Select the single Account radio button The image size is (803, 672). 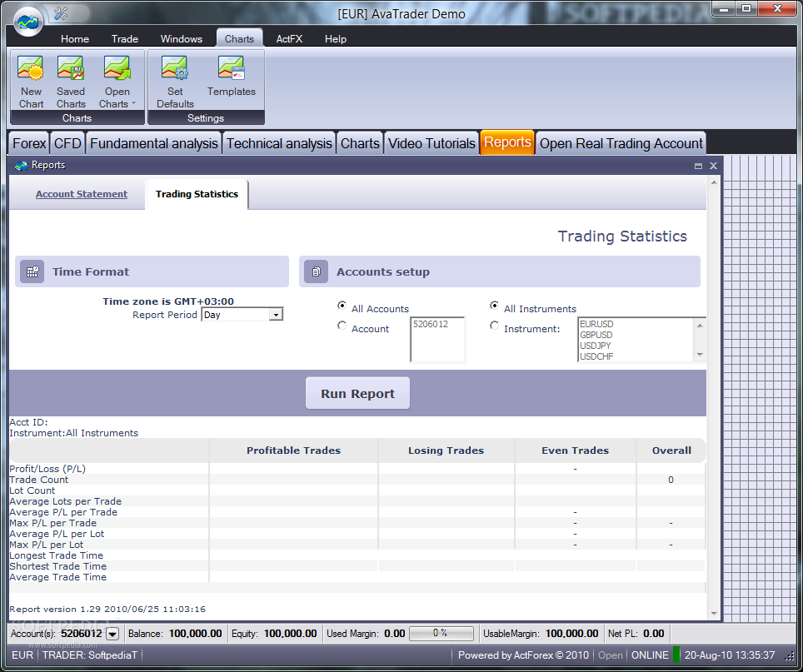(x=342, y=326)
